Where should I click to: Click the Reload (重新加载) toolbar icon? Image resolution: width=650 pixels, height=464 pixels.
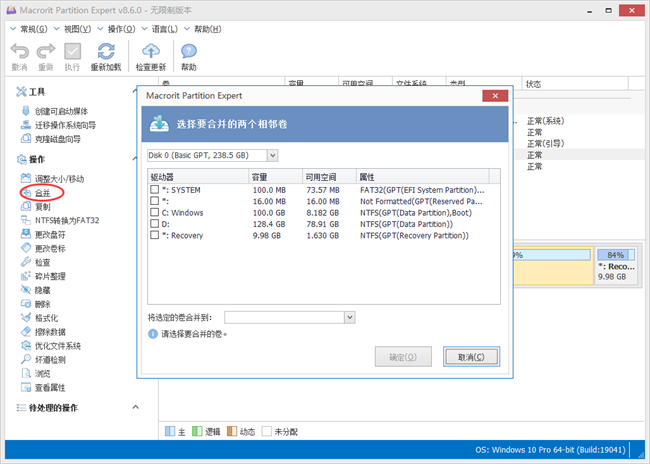106,51
